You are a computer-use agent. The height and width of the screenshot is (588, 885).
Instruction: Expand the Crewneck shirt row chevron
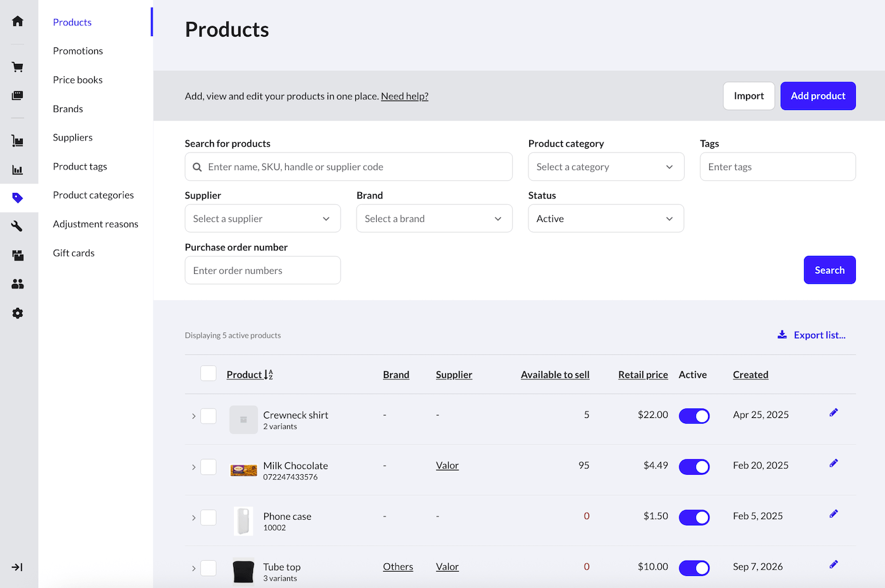pos(193,416)
